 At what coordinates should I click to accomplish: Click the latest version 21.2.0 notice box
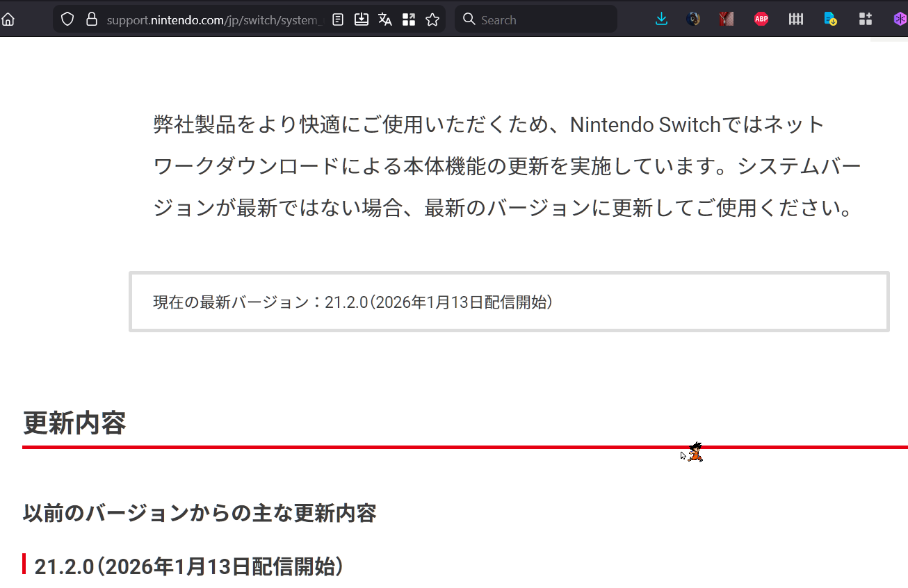coord(509,302)
